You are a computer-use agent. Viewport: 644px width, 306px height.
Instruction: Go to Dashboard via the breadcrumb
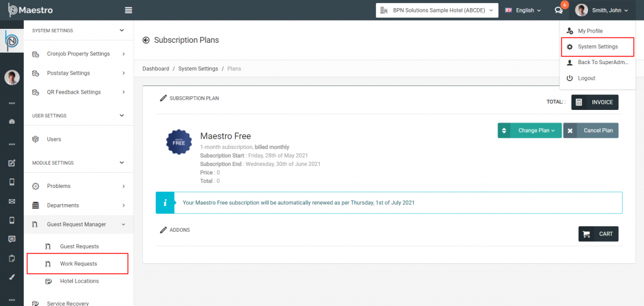pyautogui.click(x=156, y=69)
